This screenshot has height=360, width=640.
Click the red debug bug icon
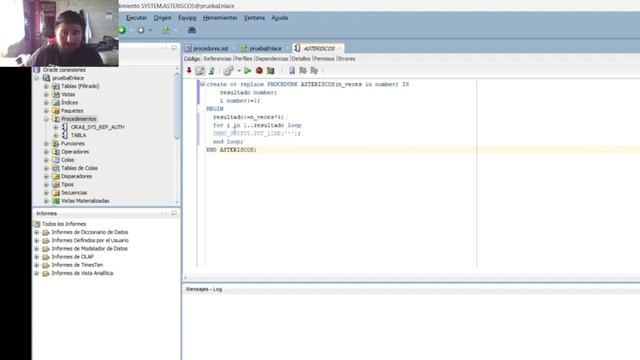pyautogui.click(x=259, y=71)
